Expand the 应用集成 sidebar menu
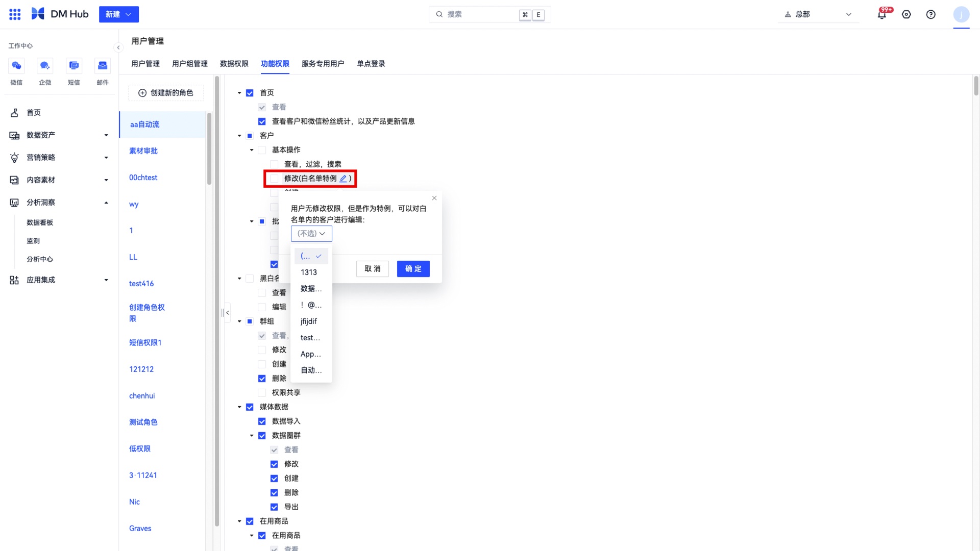 (59, 280)
